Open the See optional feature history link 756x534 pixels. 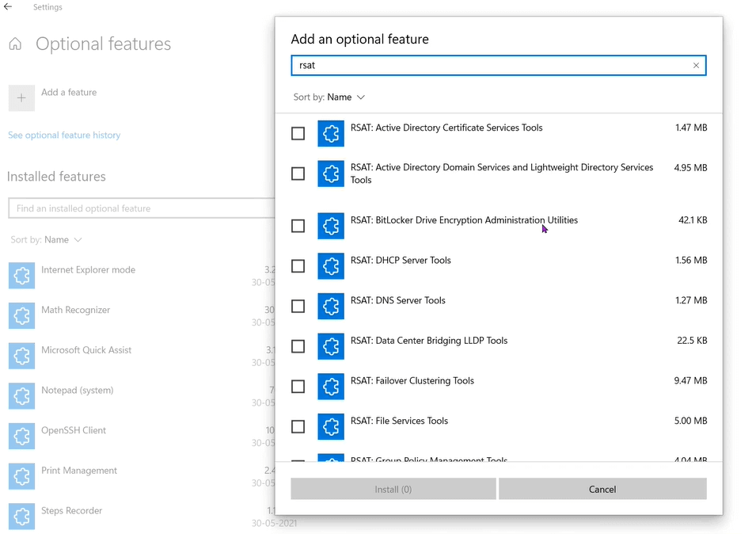[64, 135]
